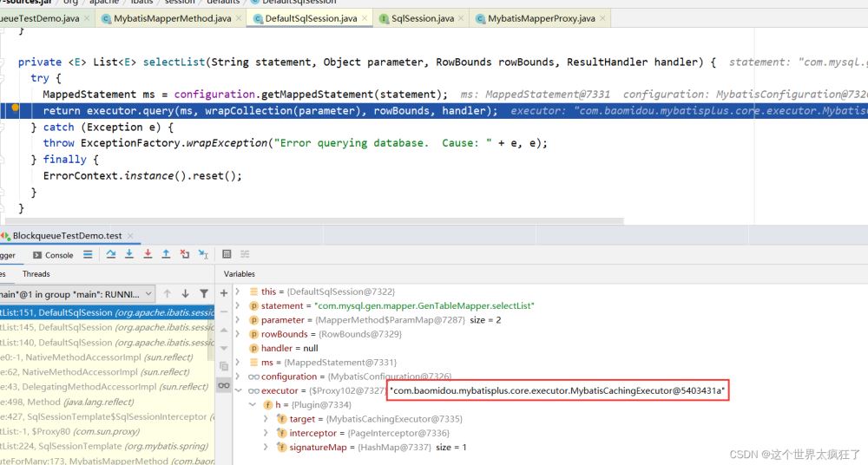The height and width of the screenshot is (465, 868).
Task: Open the MybatisMapperProxy.java tab
Action: pyautogui.click(x=541, y=18)
